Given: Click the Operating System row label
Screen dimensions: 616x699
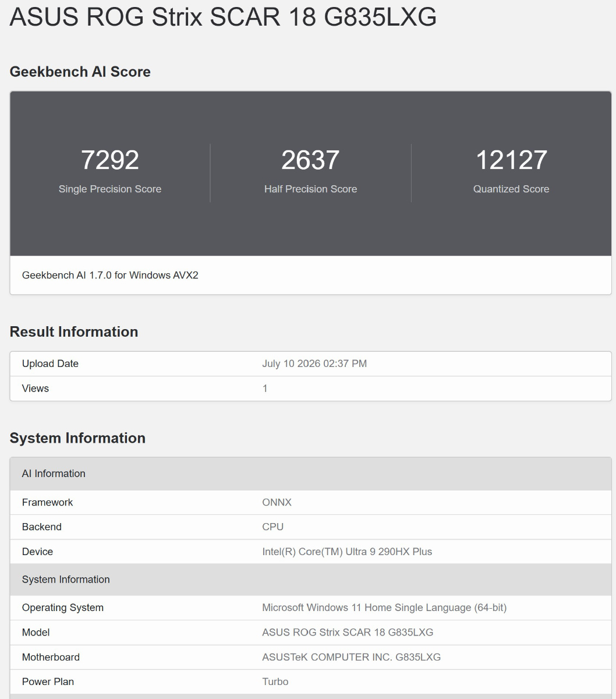Looking at the screenshot, I should tap(63, 608).
